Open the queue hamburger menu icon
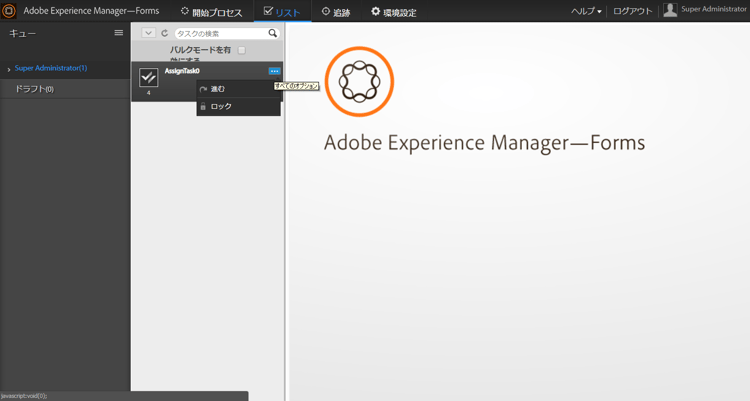750x401 pixels. [119, 33]
